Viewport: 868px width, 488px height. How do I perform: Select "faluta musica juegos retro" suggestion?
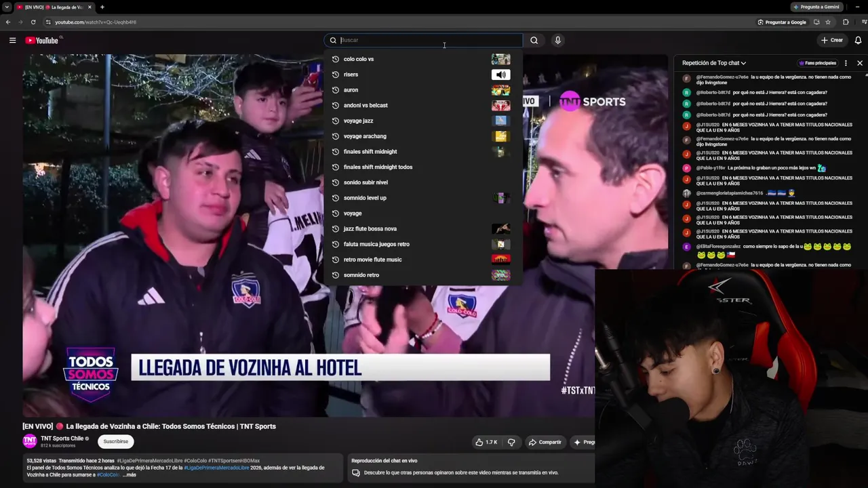click(422, 244)
